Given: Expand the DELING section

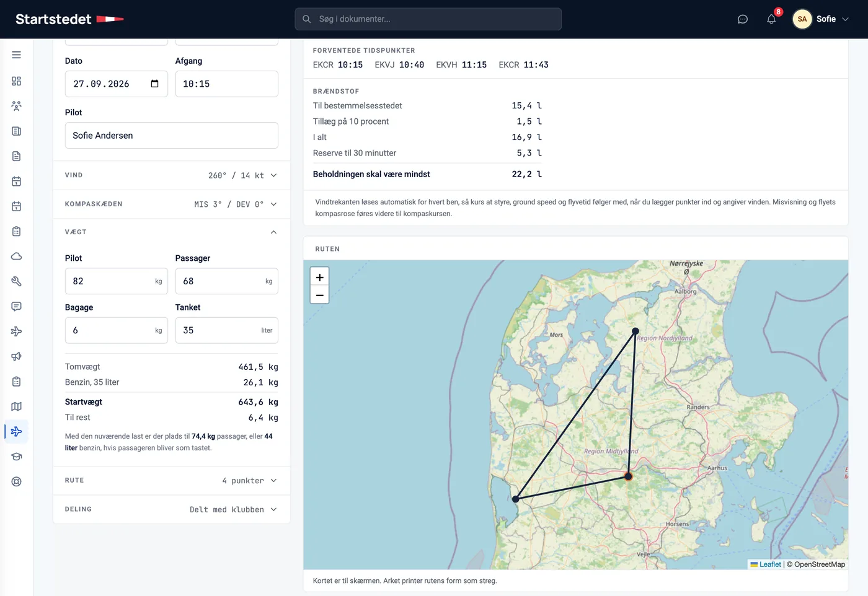Looking at the screenshot, I should tap(172, 510).
